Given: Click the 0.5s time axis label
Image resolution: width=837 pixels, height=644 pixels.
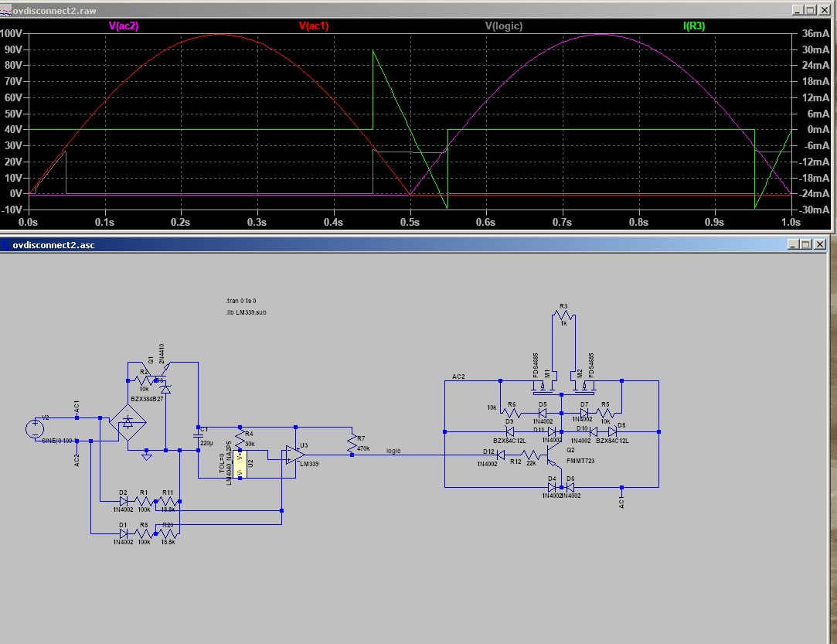Looking at the screenshot, I should [x=410, y=222].
